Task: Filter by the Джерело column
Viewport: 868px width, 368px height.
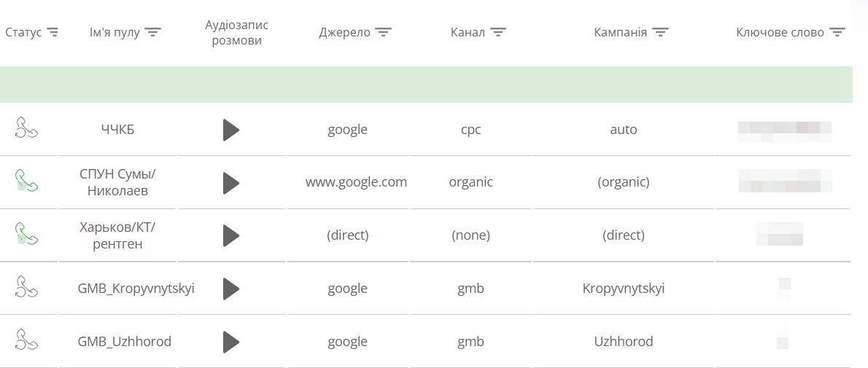Action: (383, 33)
